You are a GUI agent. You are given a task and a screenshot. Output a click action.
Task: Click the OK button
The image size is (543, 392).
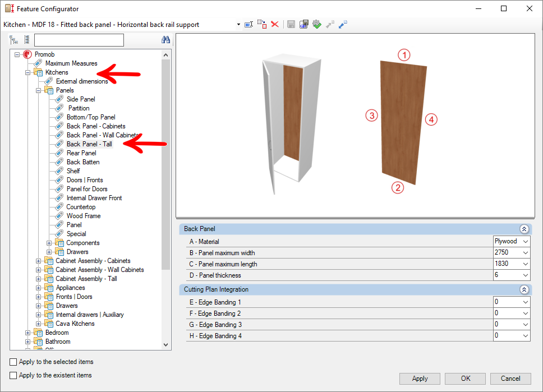[466, 379]
